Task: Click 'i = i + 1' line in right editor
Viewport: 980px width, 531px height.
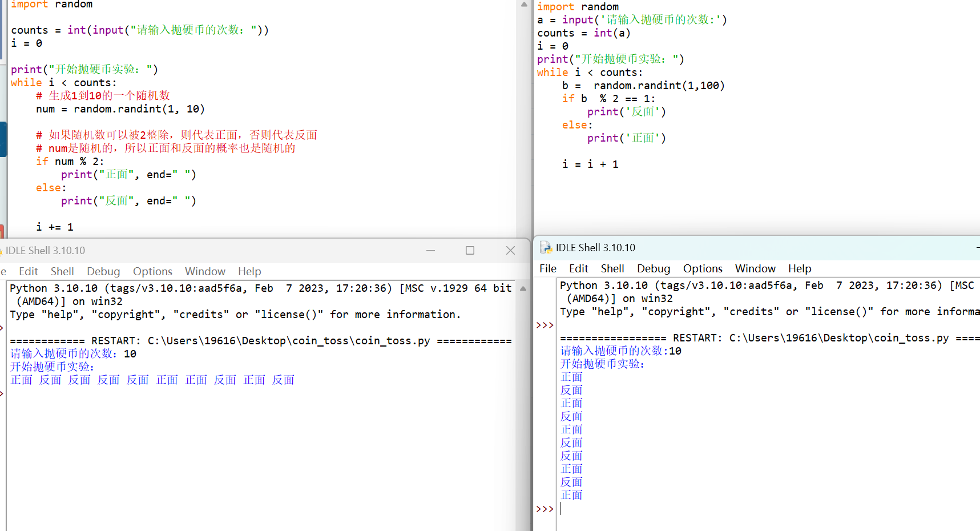Action: pyautogui.click(x=590, y=164)
